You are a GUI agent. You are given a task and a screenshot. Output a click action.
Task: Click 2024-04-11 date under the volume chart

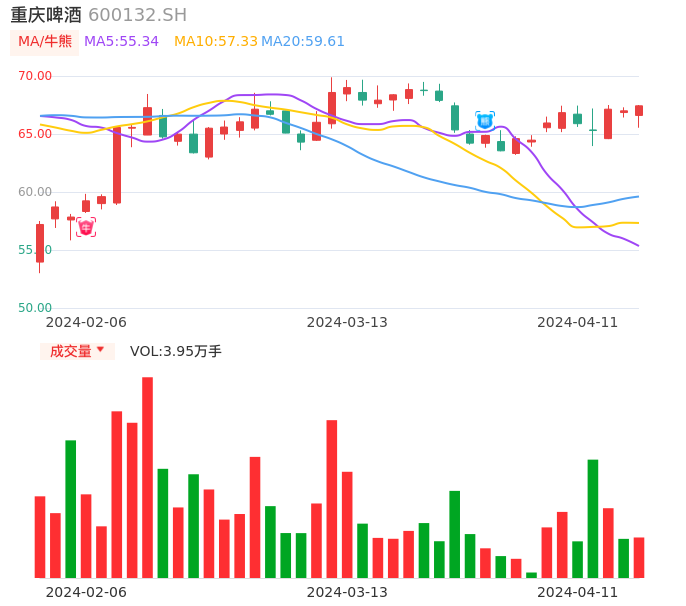pyautogui.click(x=578, y=592)
